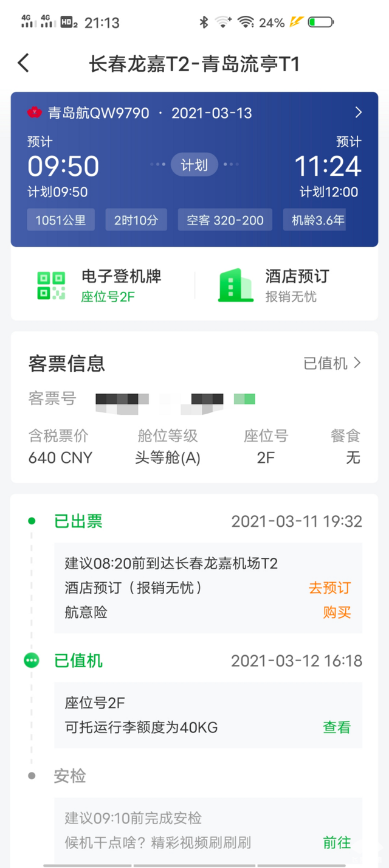
Task: Tap the Wi-Fi icon in status bar
Action: [x=247, y=21]
